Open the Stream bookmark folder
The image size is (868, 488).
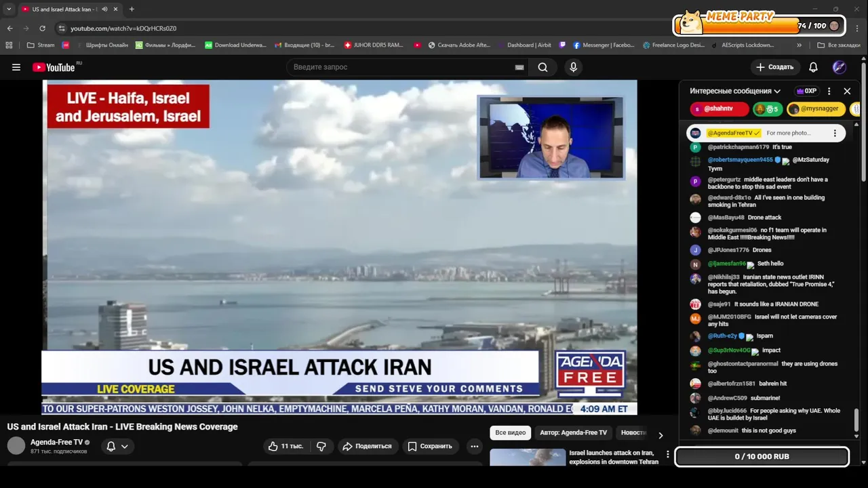click(40, 45)
